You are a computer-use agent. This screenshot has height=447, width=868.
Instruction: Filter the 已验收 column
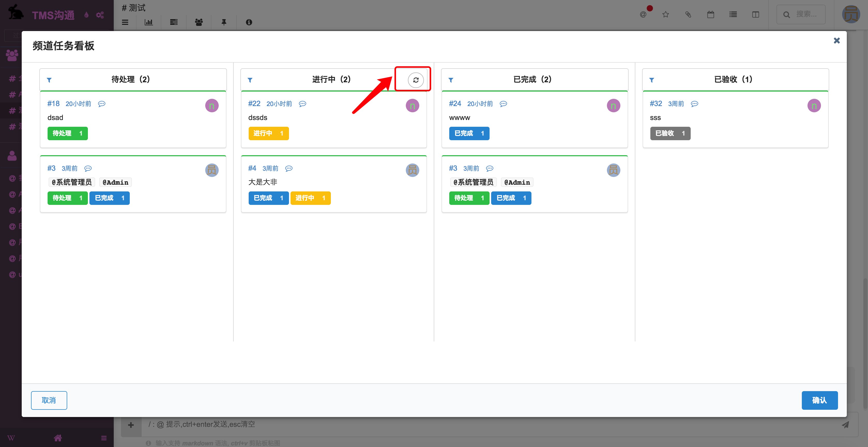[652, 80]
